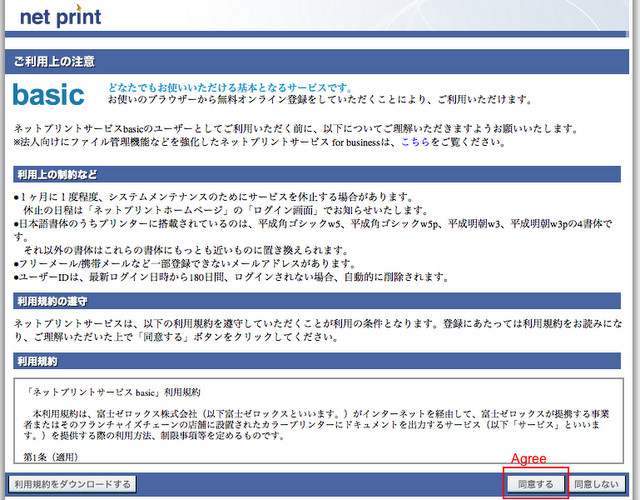Click the basic service logo
The width and height of the screenshot is (640, 500).
tap(49, 94)
